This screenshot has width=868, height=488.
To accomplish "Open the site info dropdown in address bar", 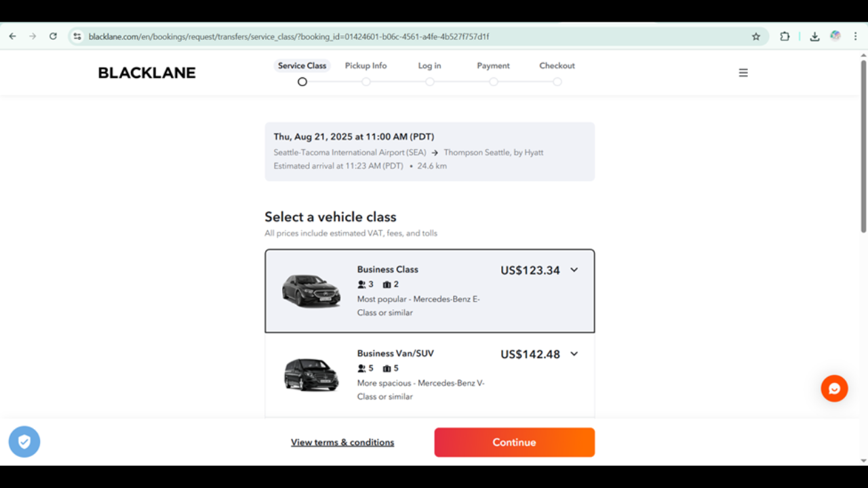I will (77, 37).
